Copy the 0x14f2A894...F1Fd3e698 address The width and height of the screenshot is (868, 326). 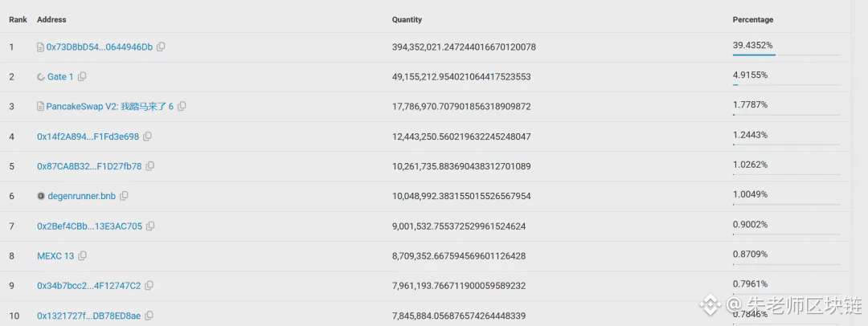pyautogui.click(x=147, y=137)
